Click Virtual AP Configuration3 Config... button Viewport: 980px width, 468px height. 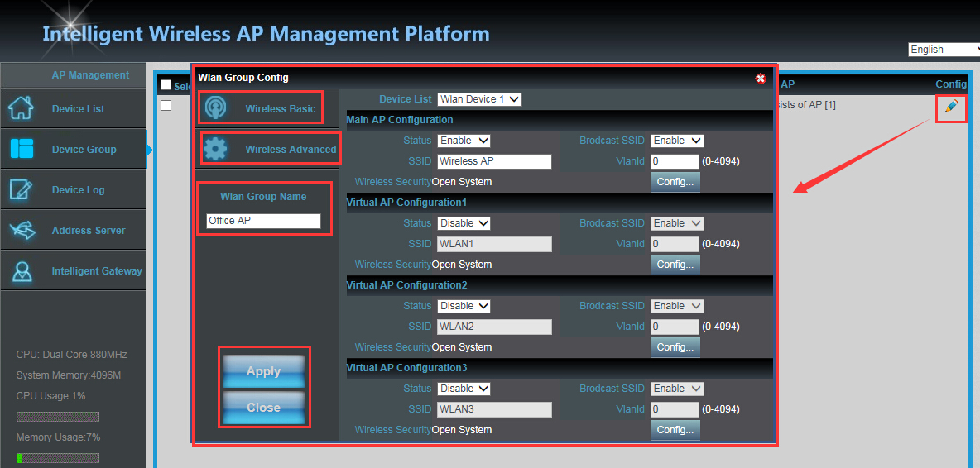(x=675, y=429)
